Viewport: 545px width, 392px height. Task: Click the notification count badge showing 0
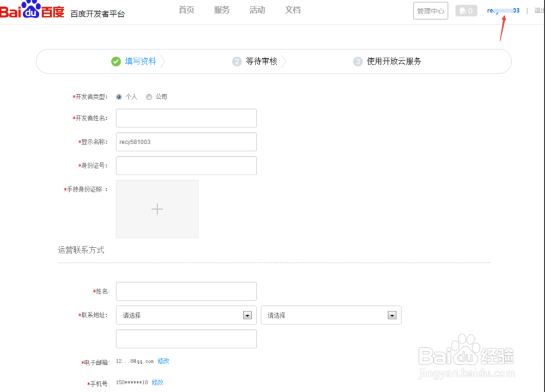(x=470, y=10)
